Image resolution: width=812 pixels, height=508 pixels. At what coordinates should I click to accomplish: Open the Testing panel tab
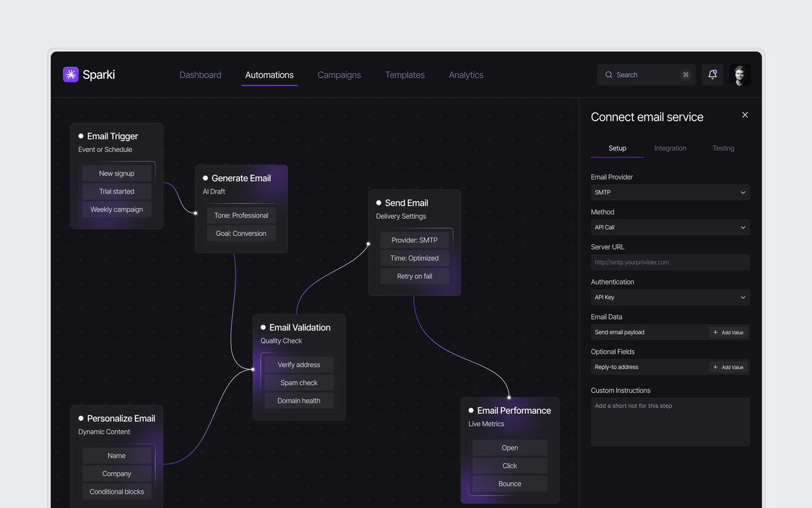[x=723, y=148]
